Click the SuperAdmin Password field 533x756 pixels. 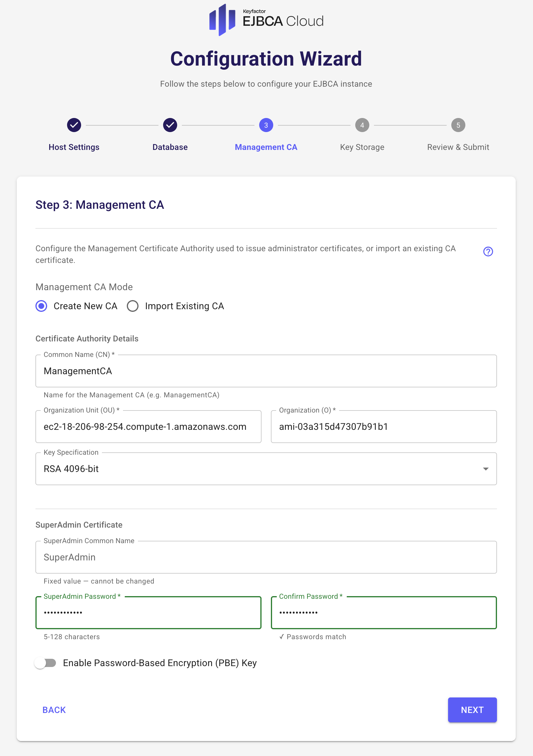tap(148, 613)
